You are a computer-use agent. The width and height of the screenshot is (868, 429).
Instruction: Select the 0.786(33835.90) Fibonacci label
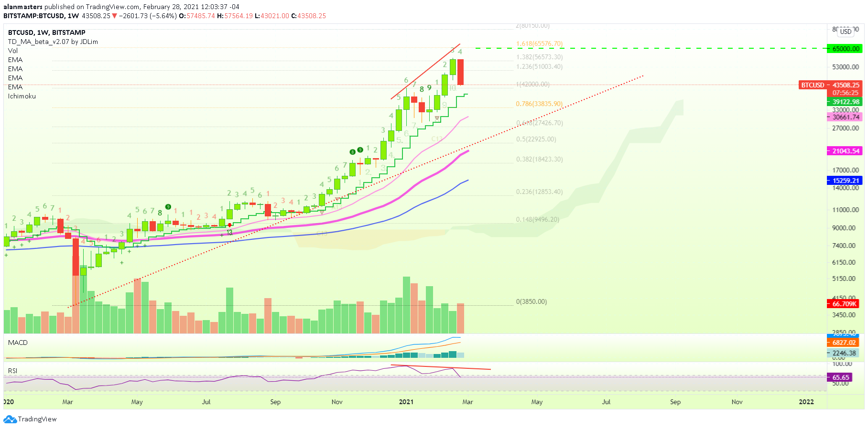pos(540,104)
